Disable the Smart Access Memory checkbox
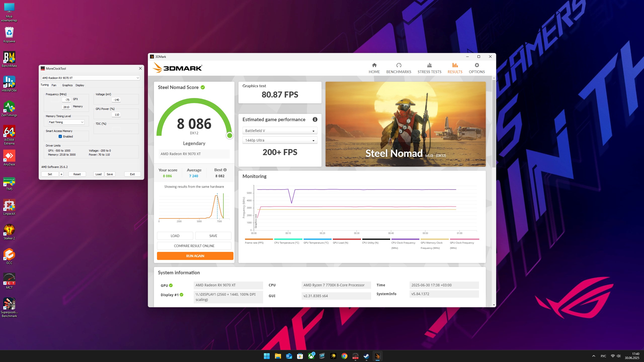 (60, 137)
